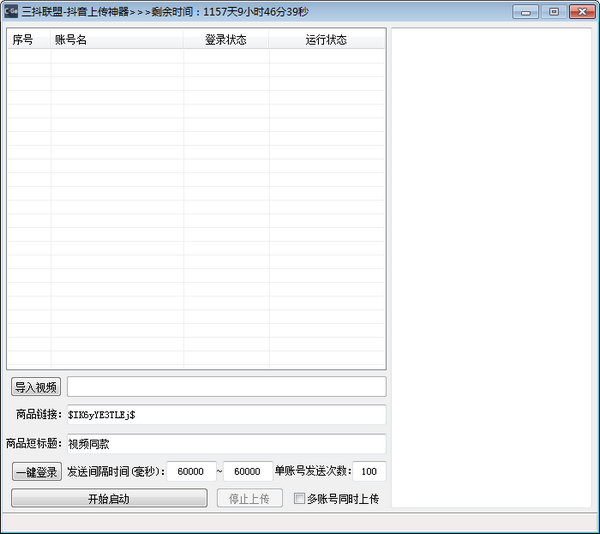Viewport: 600px width, 534px height.
Task: Click the maximum interval field after the tilde
Action: 247,471
